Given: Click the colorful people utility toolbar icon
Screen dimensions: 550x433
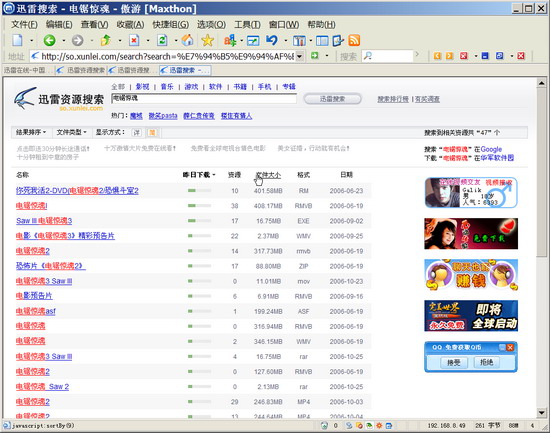Looking at the screenshot, I should point(230,40).
